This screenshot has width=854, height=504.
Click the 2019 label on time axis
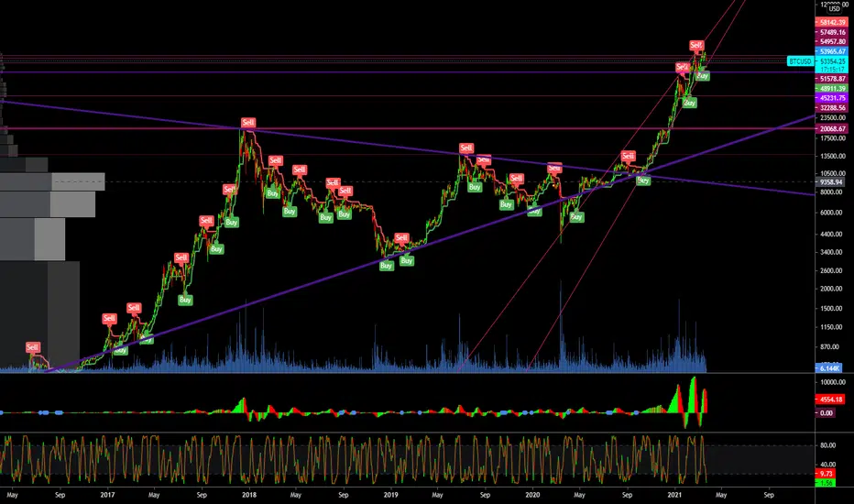tap(390, 495)
